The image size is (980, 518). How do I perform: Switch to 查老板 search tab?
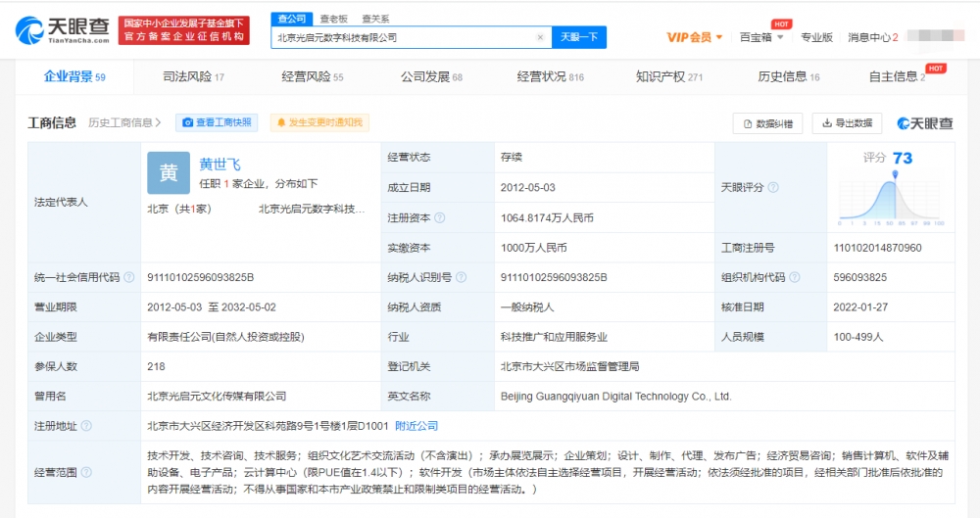click(x=333, y=19)
